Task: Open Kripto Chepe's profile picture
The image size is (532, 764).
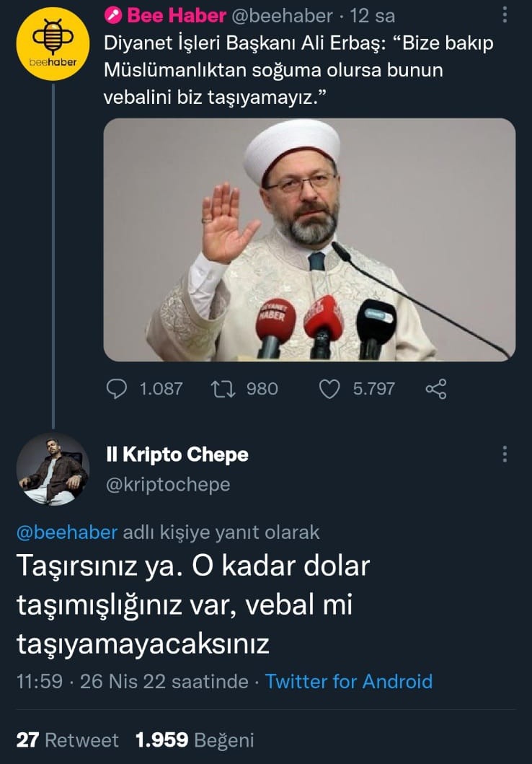Action: [53, 468]
